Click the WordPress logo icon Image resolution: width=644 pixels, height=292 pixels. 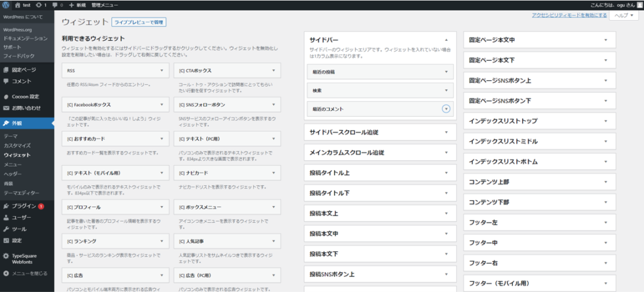tap(6, 5)
